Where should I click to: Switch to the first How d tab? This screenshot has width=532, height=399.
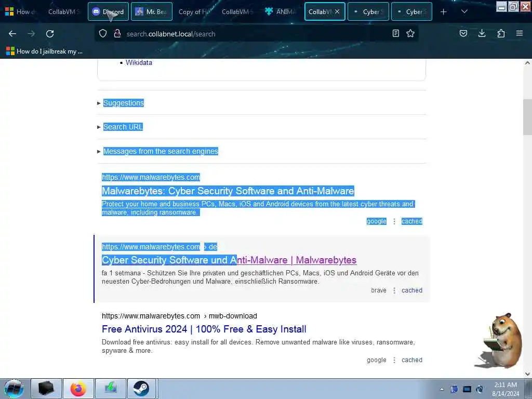pyautogui.click(x=21, y=11)
